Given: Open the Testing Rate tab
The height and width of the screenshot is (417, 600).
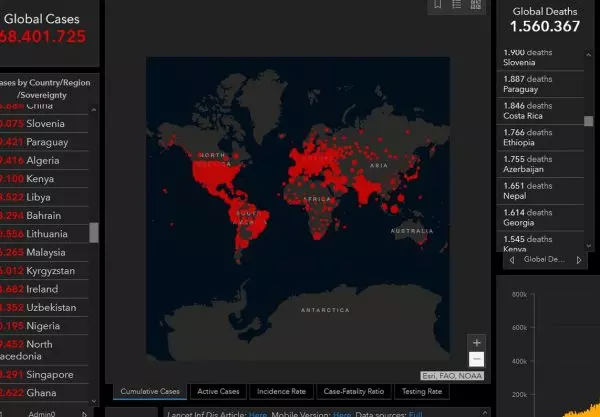Looking at the screenshot, I should 421,391.
